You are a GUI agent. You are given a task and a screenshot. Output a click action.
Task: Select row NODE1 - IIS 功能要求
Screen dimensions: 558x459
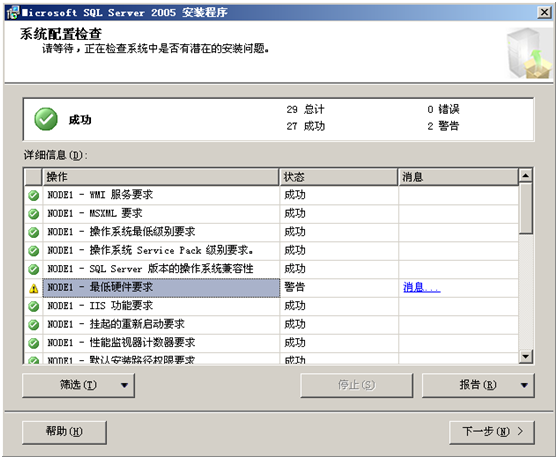coord(271,306)
